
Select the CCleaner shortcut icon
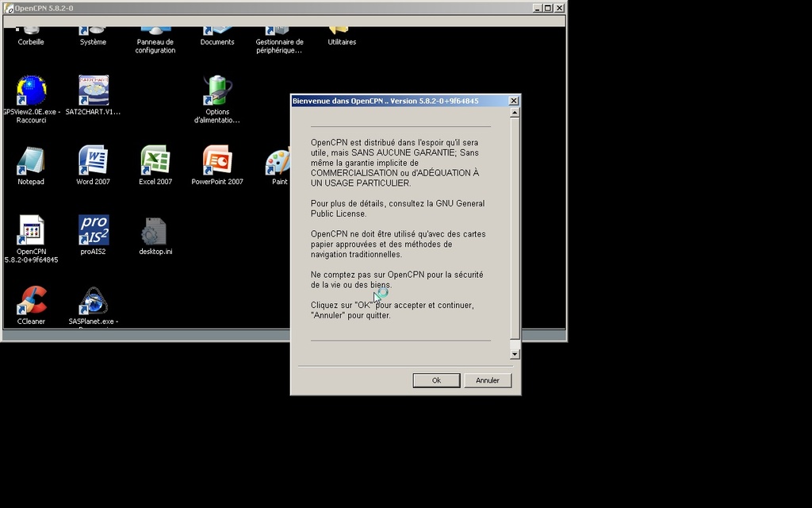[31, 300]
